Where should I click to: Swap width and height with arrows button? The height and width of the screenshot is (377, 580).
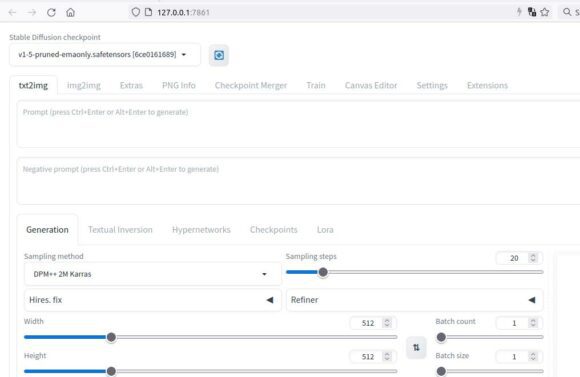click(x=416, y=347)
